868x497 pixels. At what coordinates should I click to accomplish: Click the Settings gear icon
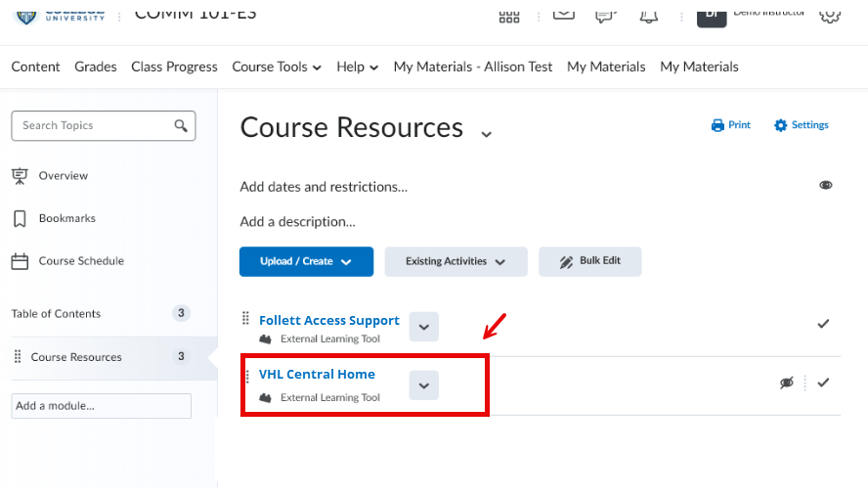point(781,125)
